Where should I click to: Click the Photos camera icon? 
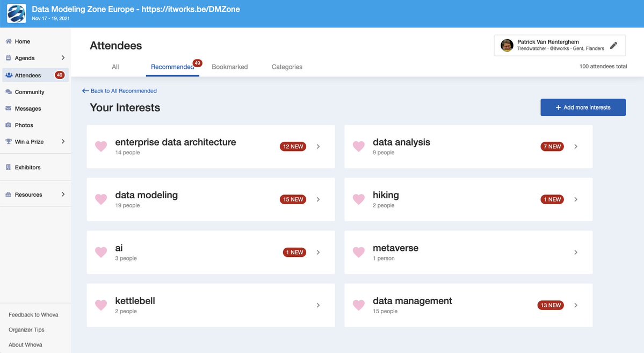coord(8,125)
